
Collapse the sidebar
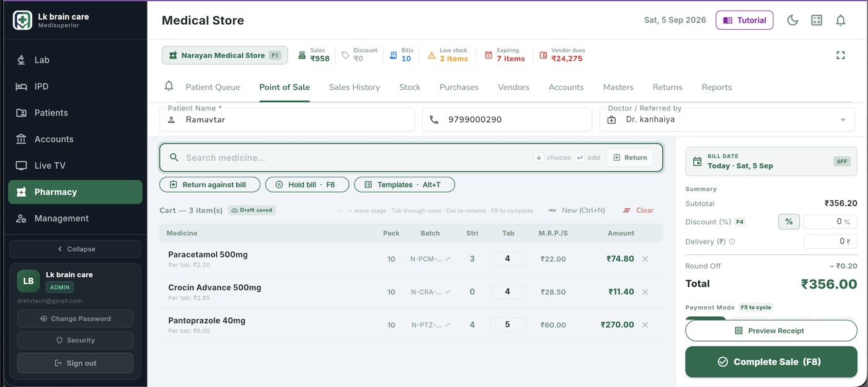click(75, 249)
